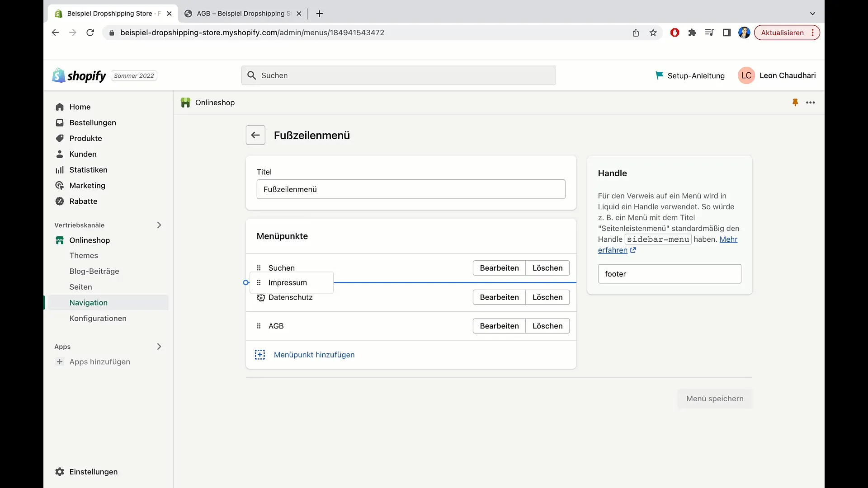Image resolution: width=868 pixels, height=488 pixels.
Task: Click Menü speichern button
Action: click(715, 399)
